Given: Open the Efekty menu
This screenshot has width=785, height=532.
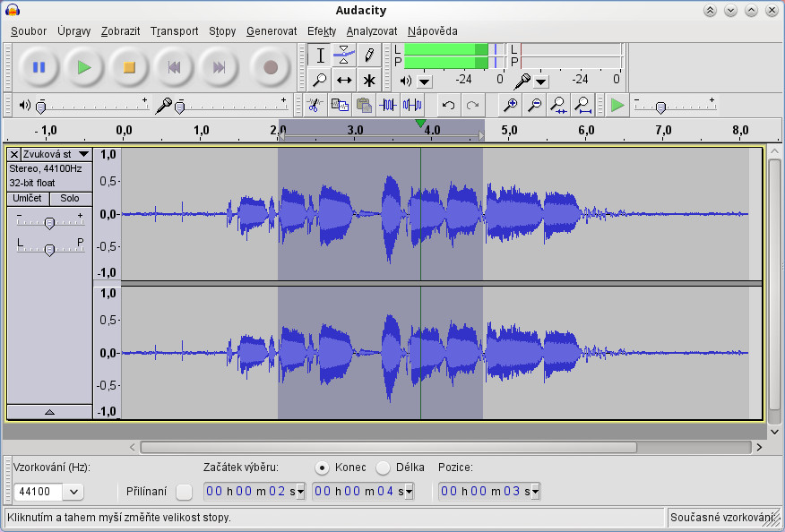Looking at the screenshot, I should (x=322, y=31).
